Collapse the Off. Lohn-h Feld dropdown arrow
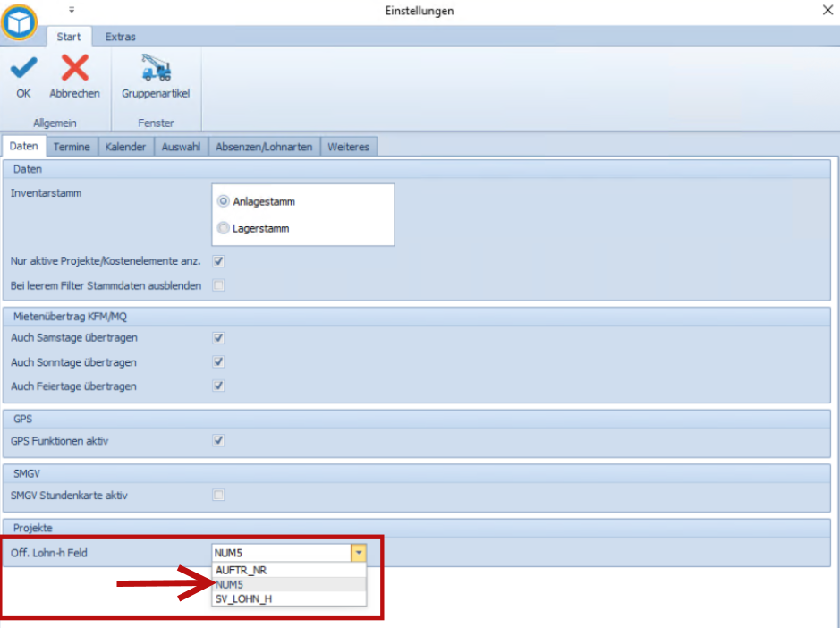Viewport: 840px width, 628px height. [x=359, y=553]
